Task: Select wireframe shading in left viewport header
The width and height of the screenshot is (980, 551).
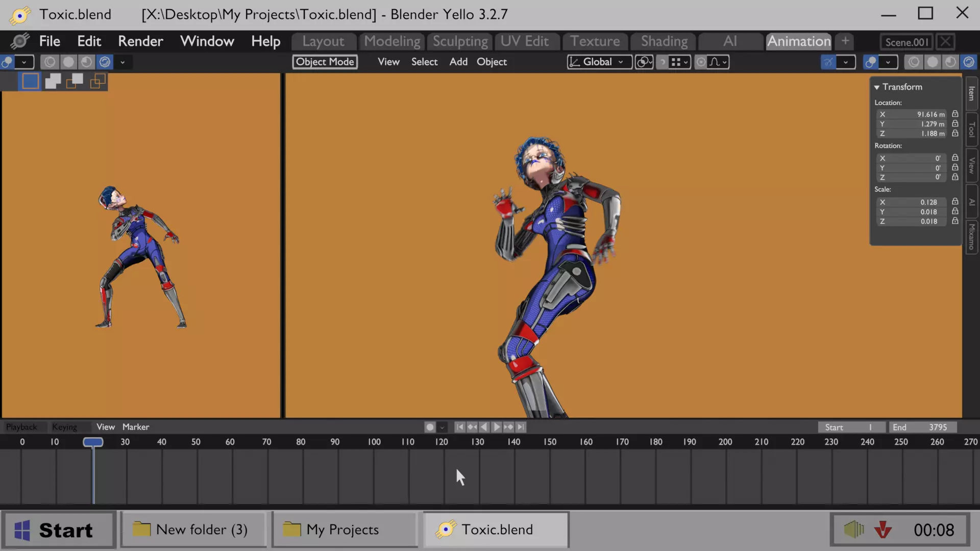Action: [50, 62]
